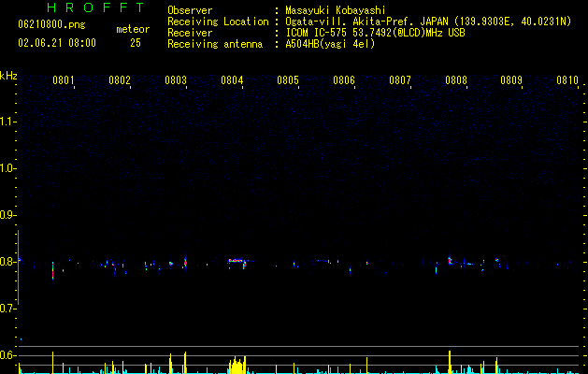This screenshot has height=374, width=588.
Task: Click the wide yellow intensity burst below 0804
Action: 237,365
